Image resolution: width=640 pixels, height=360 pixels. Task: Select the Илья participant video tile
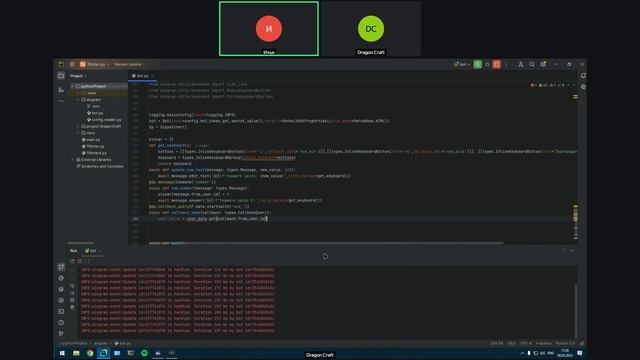269,29
